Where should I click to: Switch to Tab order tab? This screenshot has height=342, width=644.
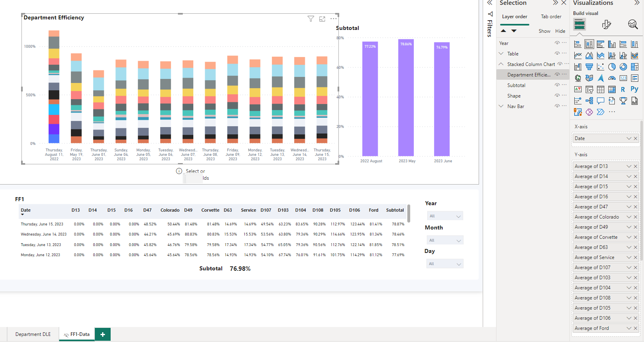coord(551,17)
